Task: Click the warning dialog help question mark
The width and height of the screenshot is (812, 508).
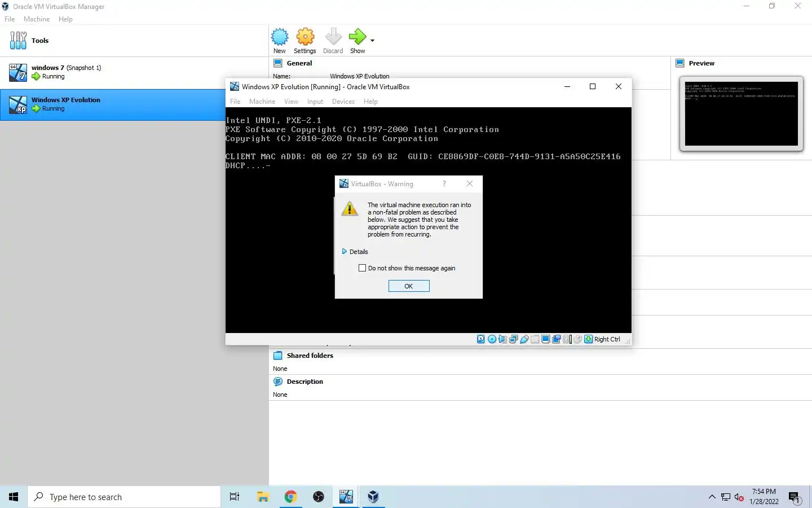Action: [x=444, y=184]
